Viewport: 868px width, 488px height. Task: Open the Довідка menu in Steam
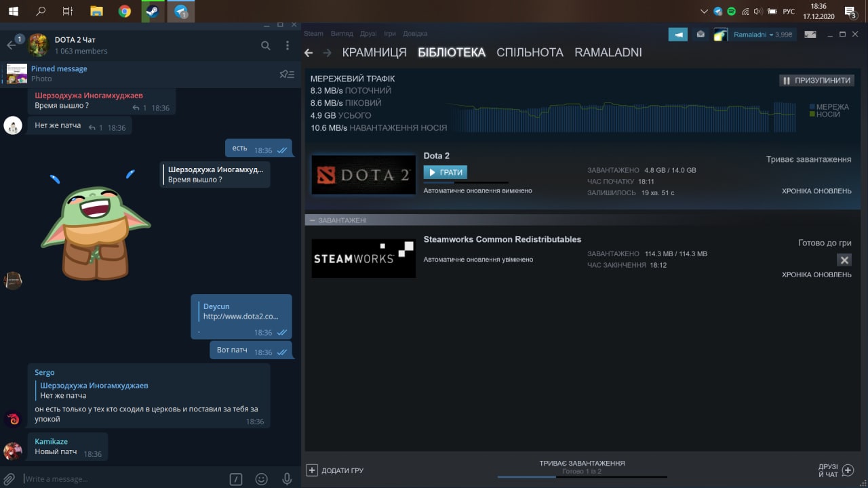(x=415, y=34)
